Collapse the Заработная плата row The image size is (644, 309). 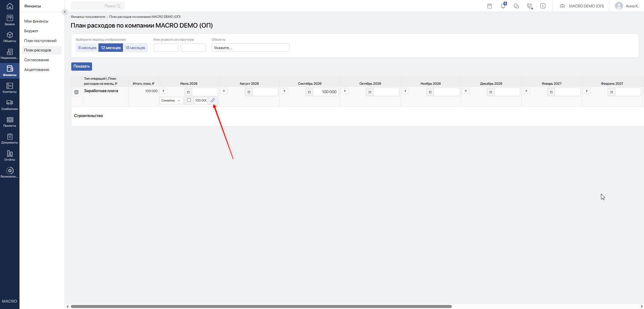tap(77, 92)
